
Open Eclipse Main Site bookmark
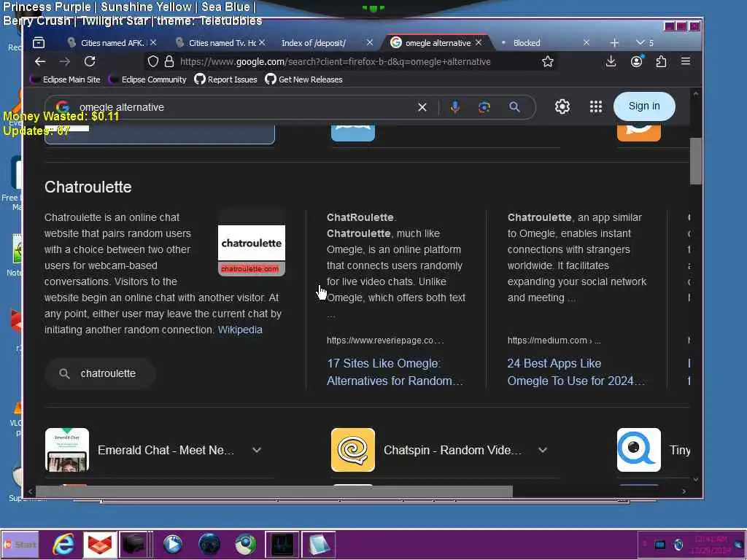click(65, 79)
